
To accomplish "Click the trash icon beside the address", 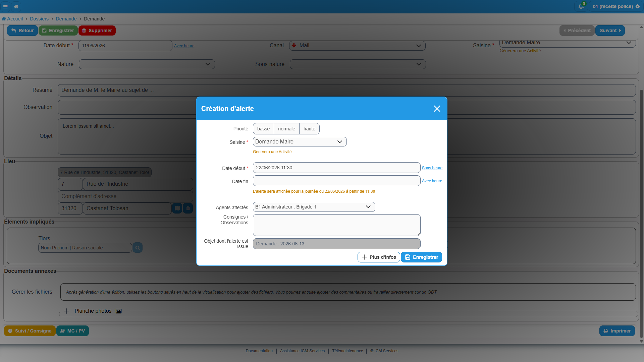I will pos(188,208).
